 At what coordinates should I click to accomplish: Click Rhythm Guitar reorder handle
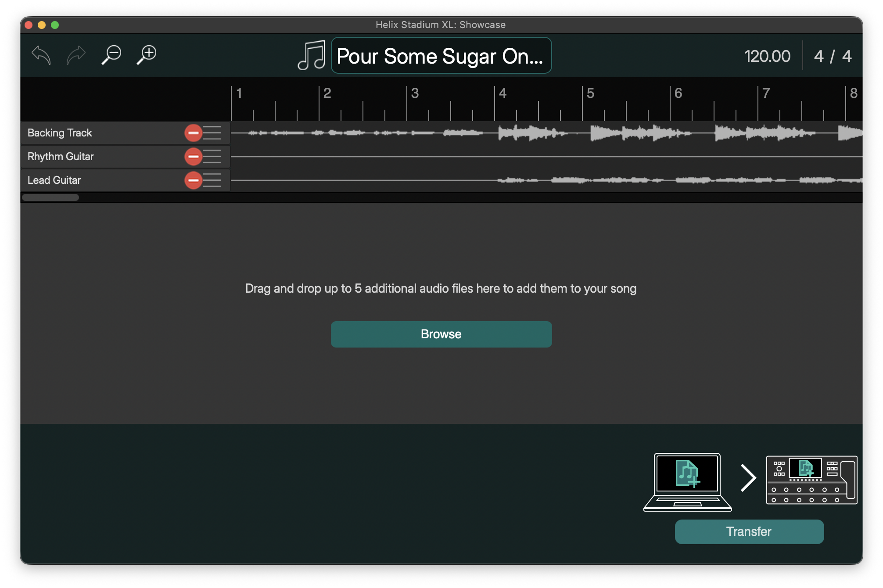tap(212, 157)
